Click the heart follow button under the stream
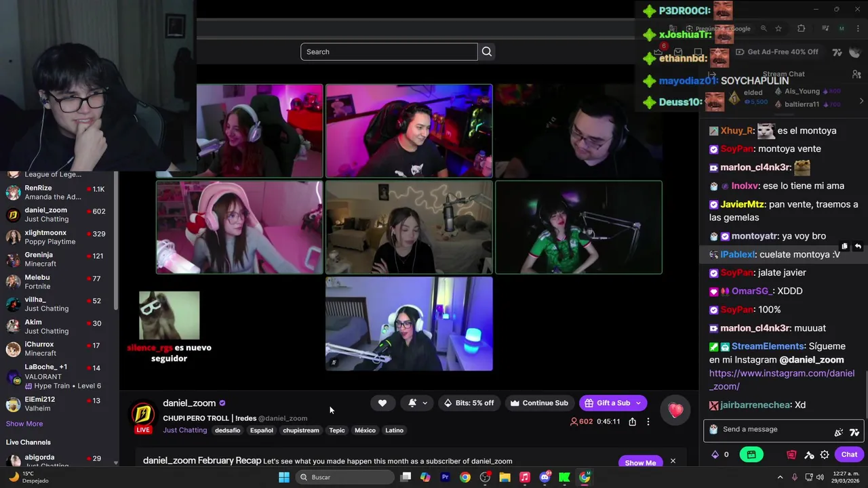 (x=382, y=403)
